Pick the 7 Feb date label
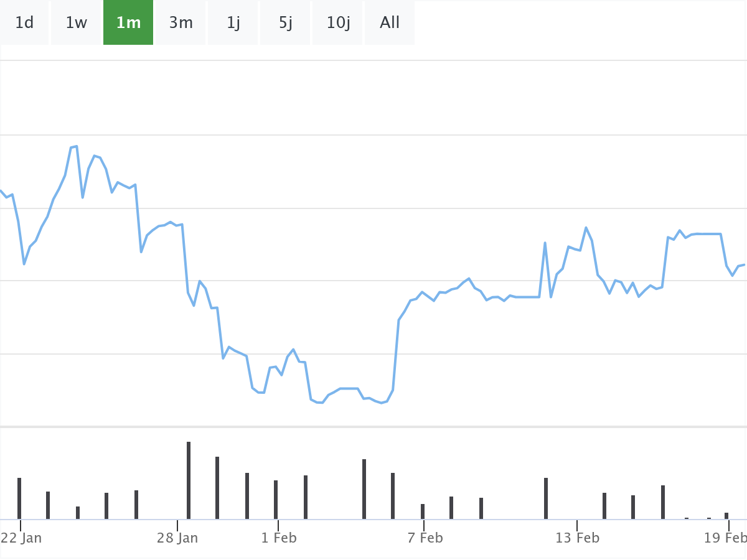The width and height of the screenshot is (747, 560). (x=425, y=538)
